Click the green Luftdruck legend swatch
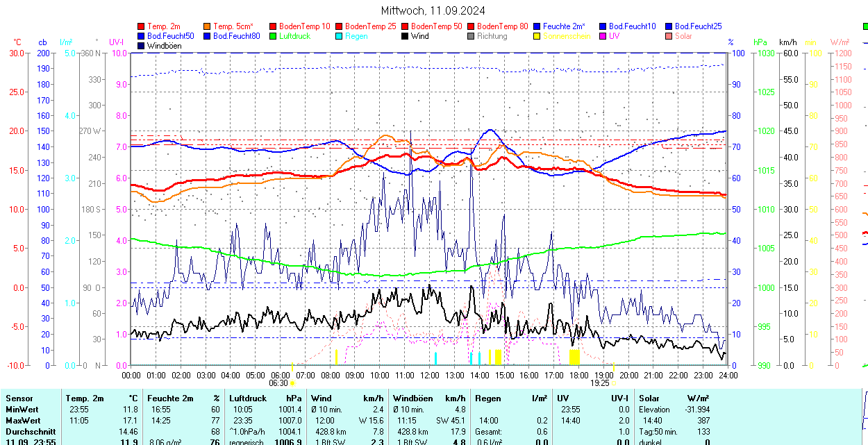Screen dimensions: 868x445 click(x=274, y=36)
